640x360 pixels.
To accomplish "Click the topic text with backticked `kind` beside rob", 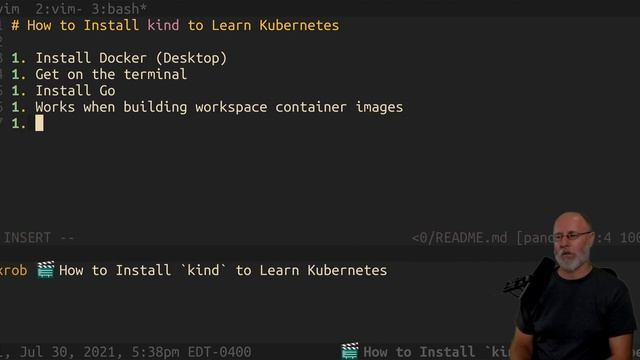I will [x=223, y=270].
